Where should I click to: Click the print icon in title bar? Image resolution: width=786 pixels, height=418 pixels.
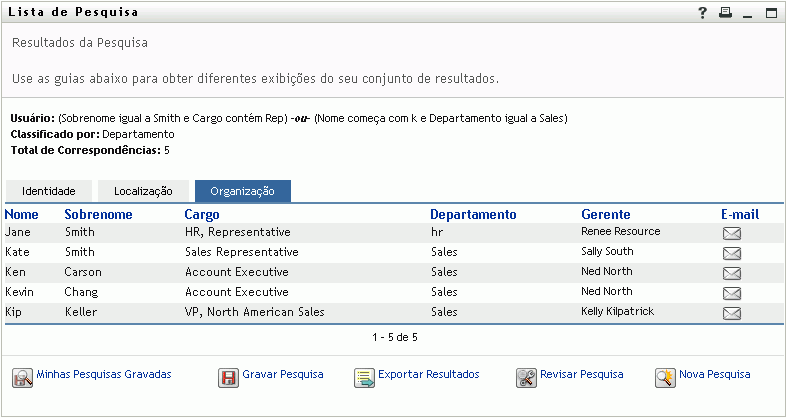(725, 13)
